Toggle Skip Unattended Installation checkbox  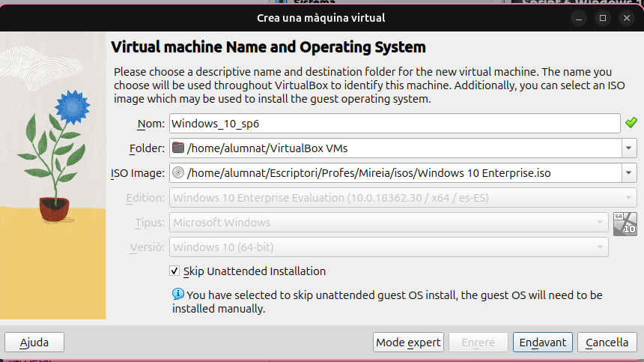tap(175, 271)
